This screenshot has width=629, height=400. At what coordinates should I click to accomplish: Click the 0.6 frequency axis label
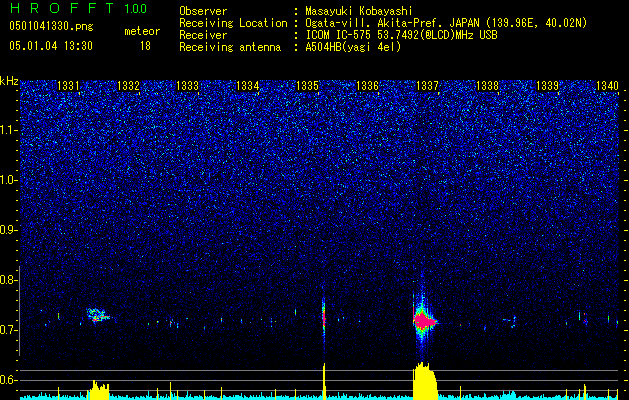tap(7, 380)
